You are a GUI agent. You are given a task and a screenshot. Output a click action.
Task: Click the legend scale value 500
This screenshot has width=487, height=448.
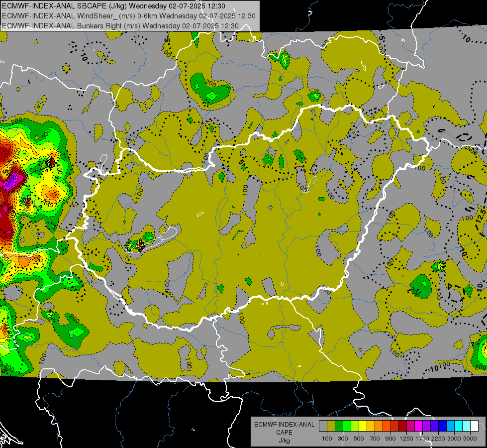(x=359, y=439)
